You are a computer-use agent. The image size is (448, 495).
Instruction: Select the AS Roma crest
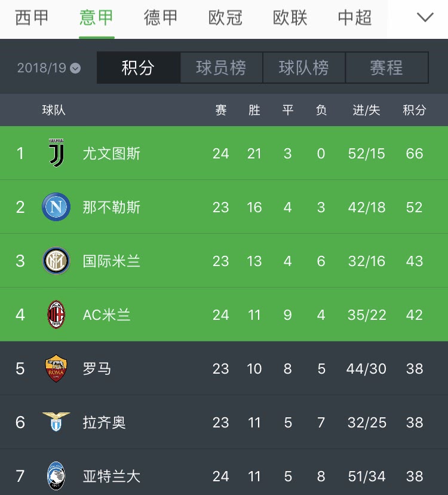(56, 368)
